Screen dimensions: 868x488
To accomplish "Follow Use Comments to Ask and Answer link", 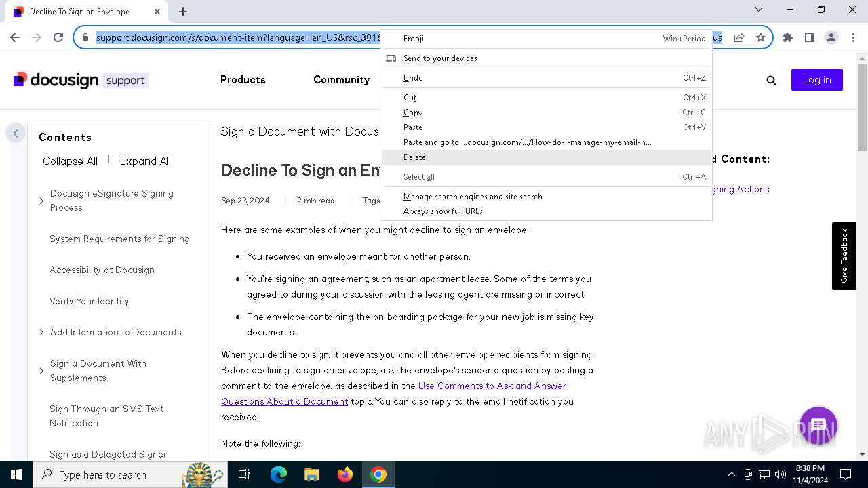I will pyautogui.click(x=492, y=386).
